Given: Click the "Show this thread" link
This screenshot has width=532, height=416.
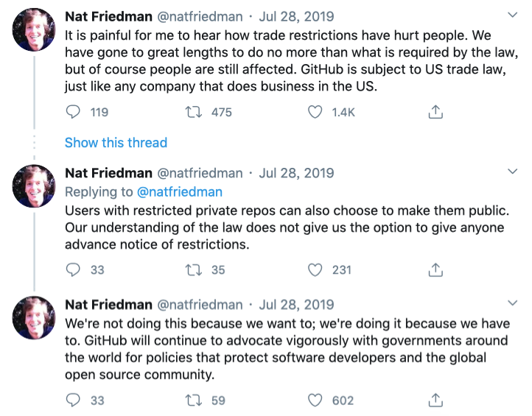Looking at the screenshot, I should click(116, 142).
